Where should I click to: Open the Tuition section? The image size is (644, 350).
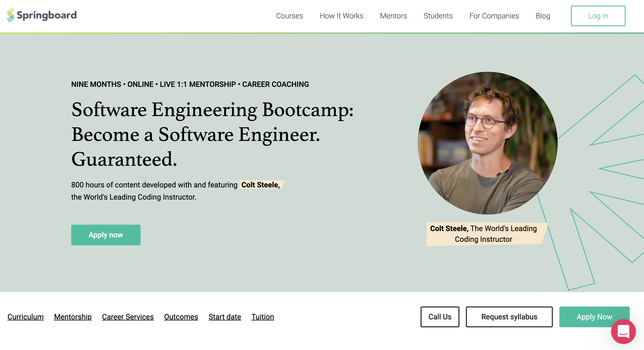coord(262,317)
